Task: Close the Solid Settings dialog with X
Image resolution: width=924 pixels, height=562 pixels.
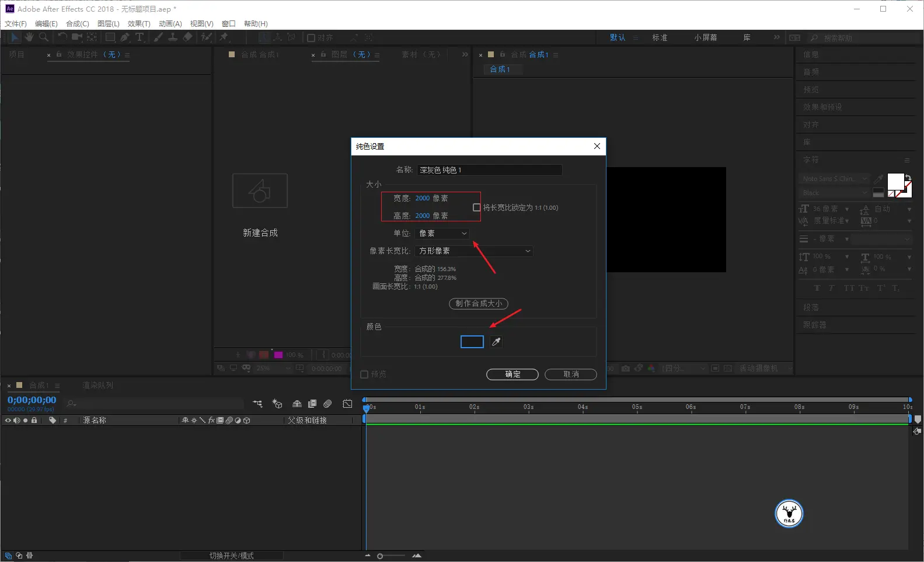Action: 597,146
